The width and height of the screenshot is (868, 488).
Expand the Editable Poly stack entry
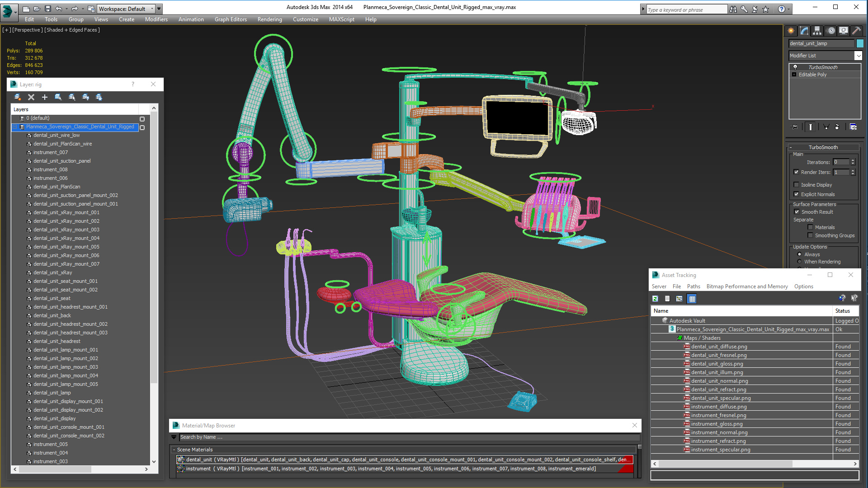pyautogui.click(x=794, y=75)
